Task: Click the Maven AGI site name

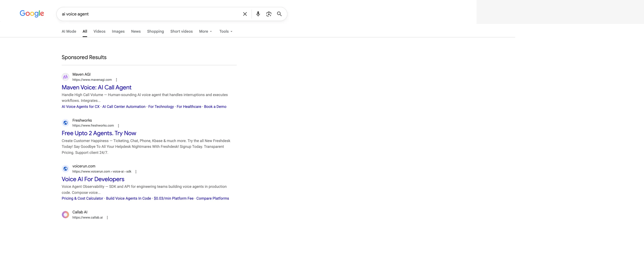Action: [x=81, y=74]
